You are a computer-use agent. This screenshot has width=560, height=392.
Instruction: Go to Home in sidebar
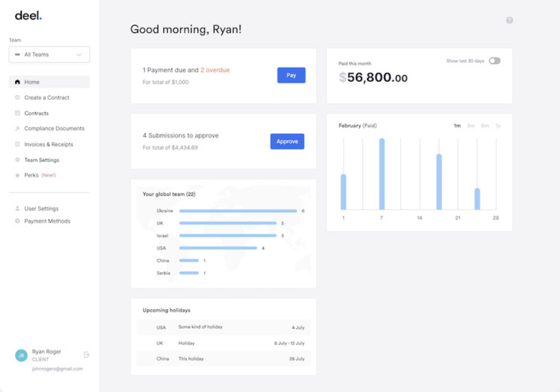pos(49,82)
